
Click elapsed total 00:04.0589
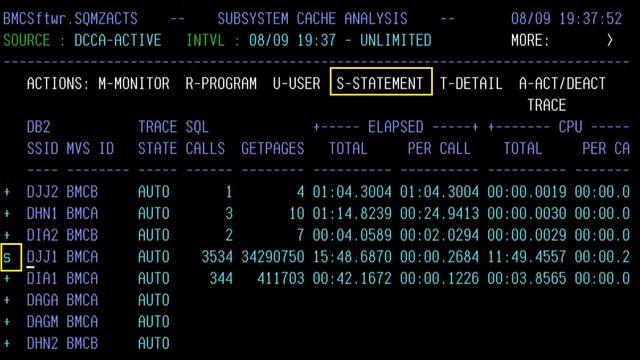pyautogui.click(x=352, y=235)
